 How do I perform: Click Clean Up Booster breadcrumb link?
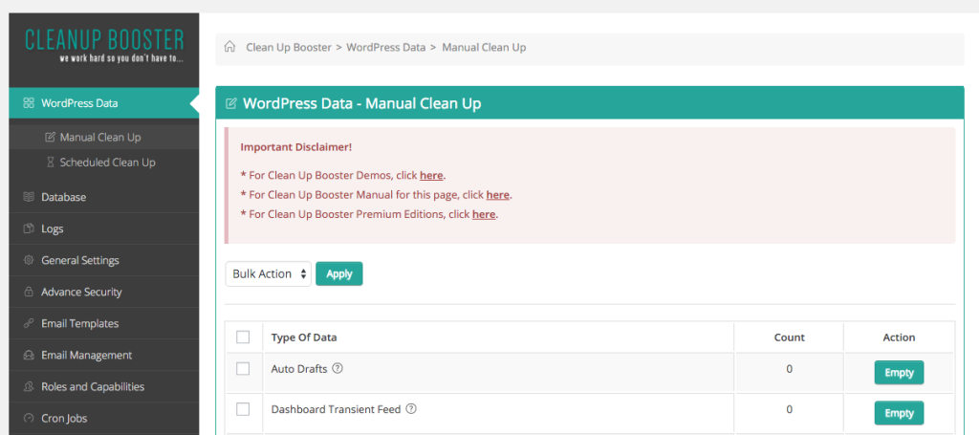289,48
